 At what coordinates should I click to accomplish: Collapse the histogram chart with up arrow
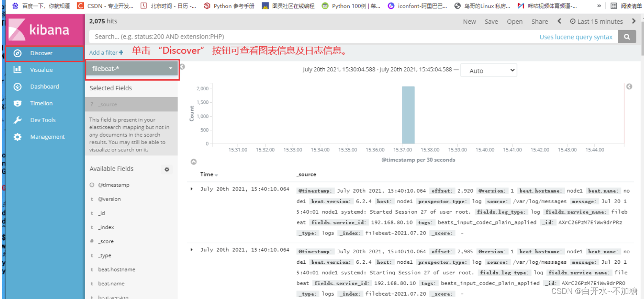click(193, 162)
